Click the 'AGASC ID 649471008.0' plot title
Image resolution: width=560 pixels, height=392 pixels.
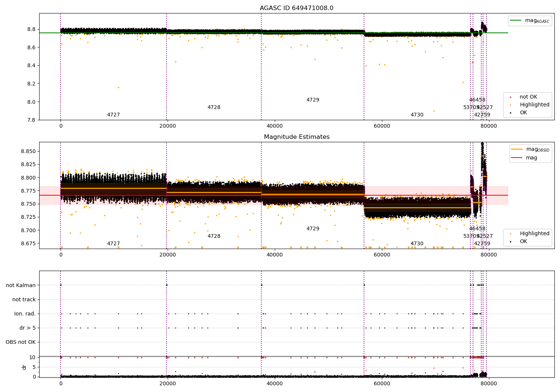coord(296,8)
